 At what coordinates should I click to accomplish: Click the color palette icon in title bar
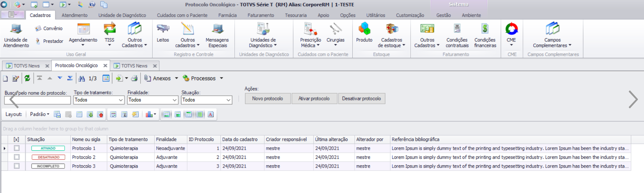80,4
